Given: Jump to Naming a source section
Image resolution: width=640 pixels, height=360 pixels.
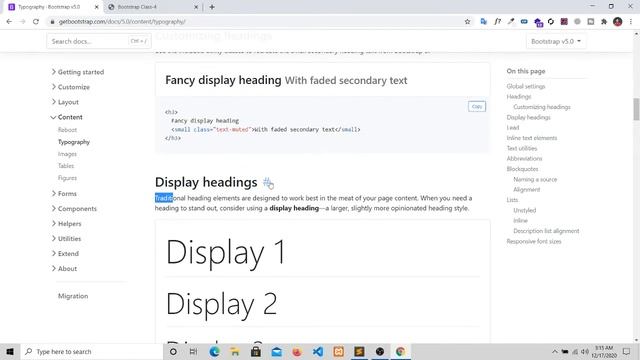Looking at the screenshot, I should pos(535,179).
